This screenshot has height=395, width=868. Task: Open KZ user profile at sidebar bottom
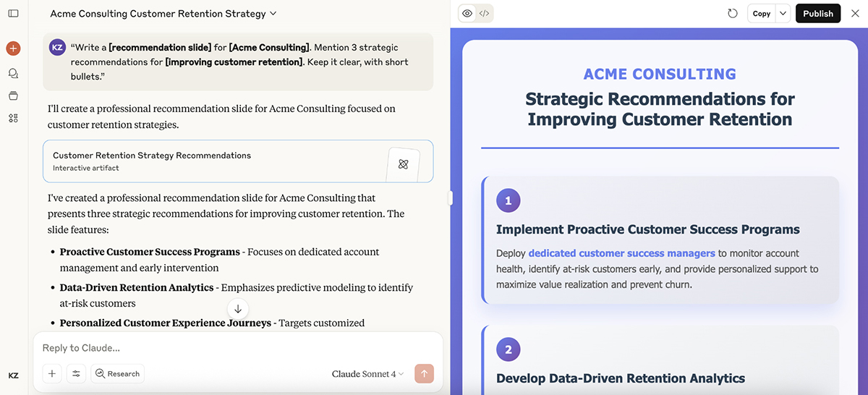(13, 375)
